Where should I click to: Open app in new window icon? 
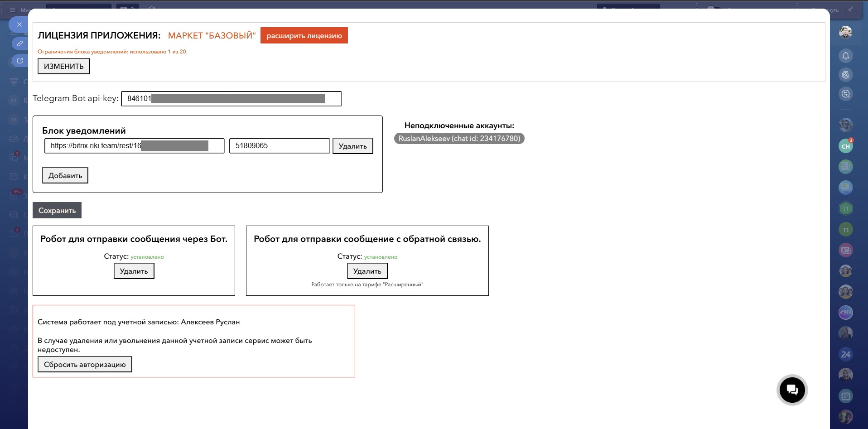tap(20, 60)
